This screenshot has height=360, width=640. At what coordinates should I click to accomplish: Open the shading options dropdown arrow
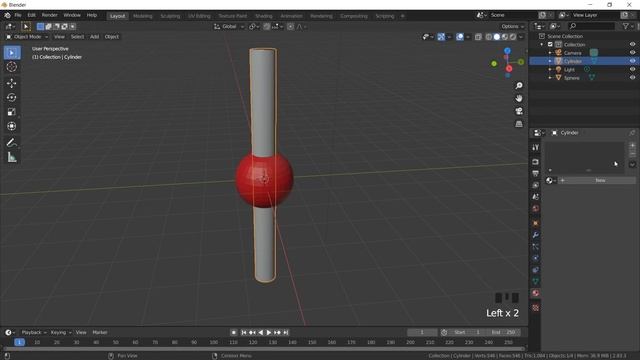coord(521,37)
